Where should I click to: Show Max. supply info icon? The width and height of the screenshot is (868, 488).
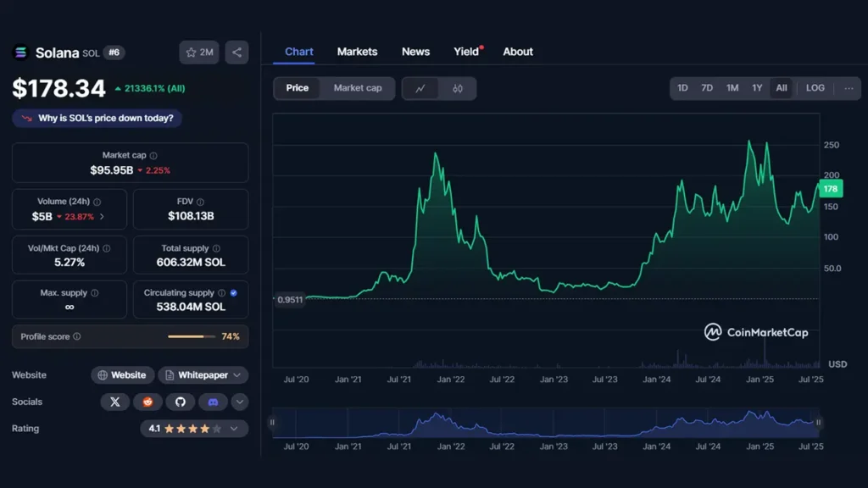click(95, 292)
